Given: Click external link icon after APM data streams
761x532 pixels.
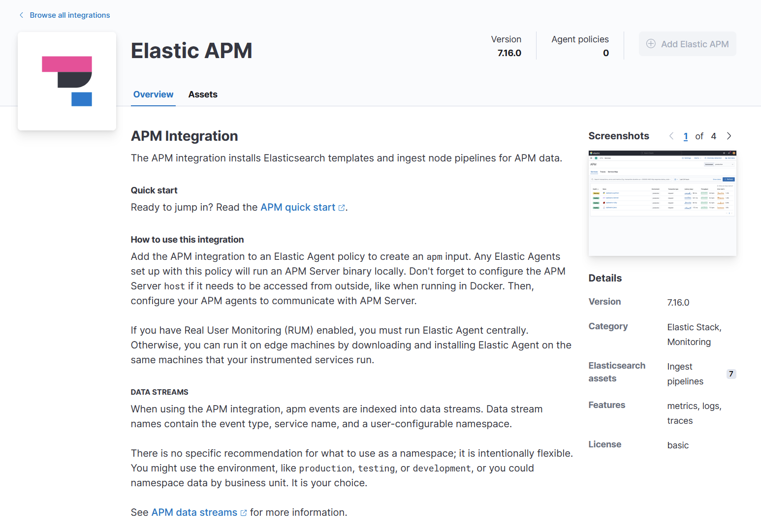Looking at the screenshot, I should coord(244,513).
